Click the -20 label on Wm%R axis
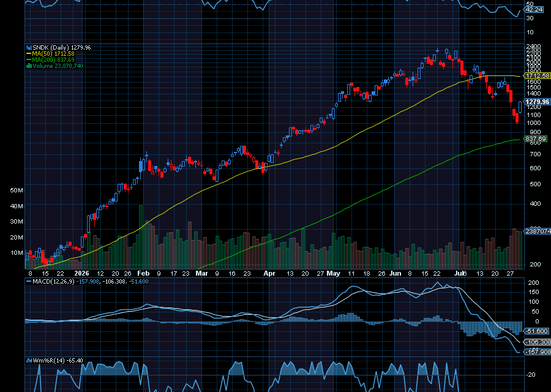 [531, 375]
